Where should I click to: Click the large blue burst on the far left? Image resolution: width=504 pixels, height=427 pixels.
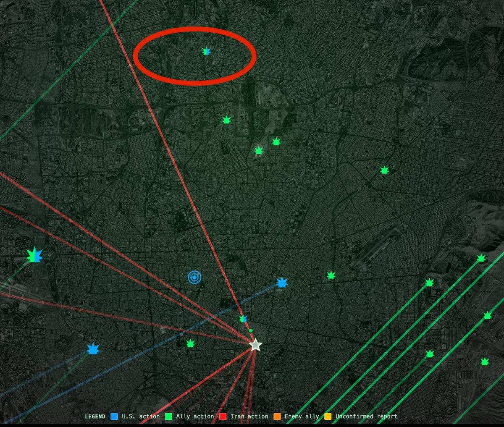pos(36,255)
